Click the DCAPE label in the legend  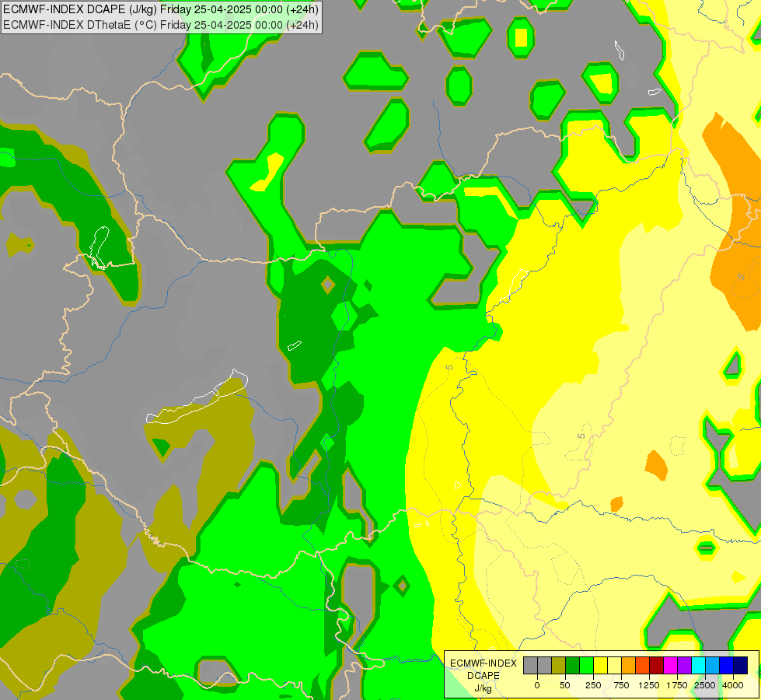483,676
